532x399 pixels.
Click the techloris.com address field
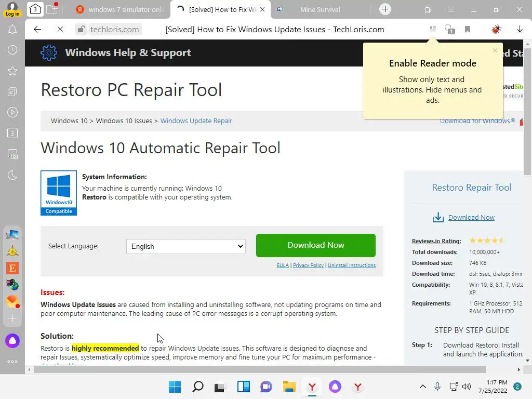click(x=115, y=30)
